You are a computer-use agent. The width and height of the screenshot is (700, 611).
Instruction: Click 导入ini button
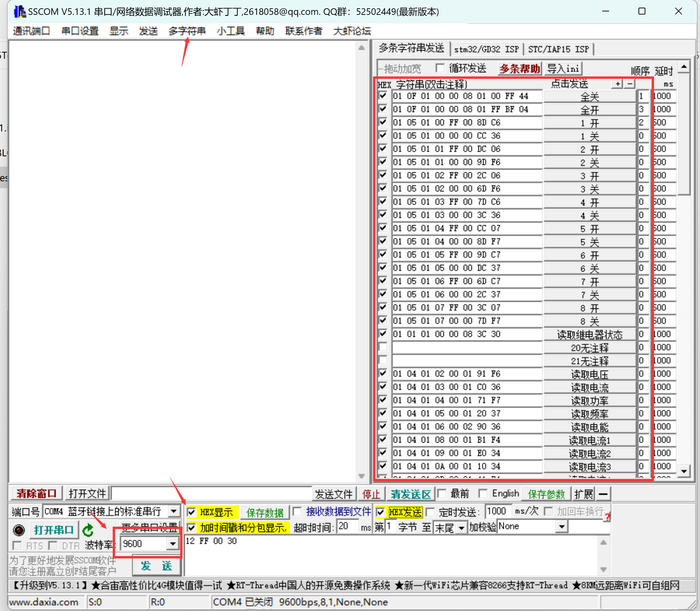pos(563,68)
